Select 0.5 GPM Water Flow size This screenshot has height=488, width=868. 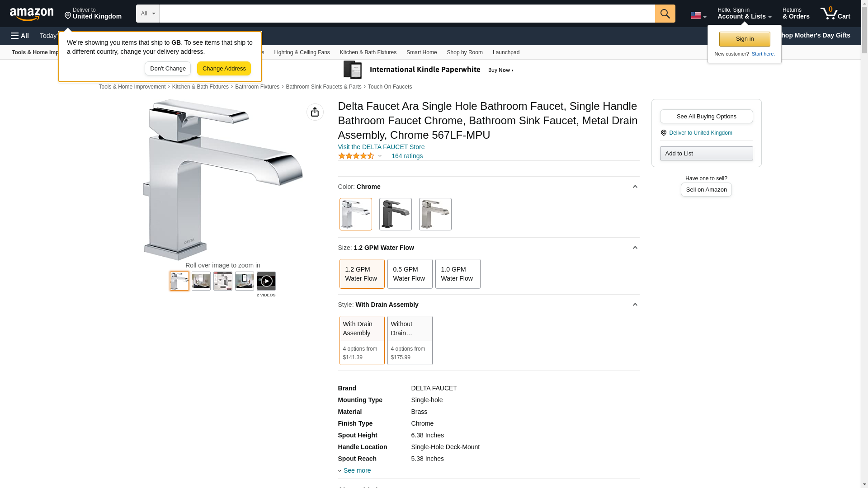(409, 274)
